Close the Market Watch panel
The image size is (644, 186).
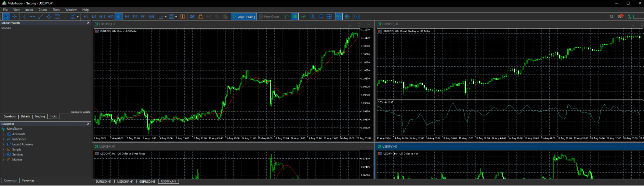pyautogui.click(x=88, y=23)
